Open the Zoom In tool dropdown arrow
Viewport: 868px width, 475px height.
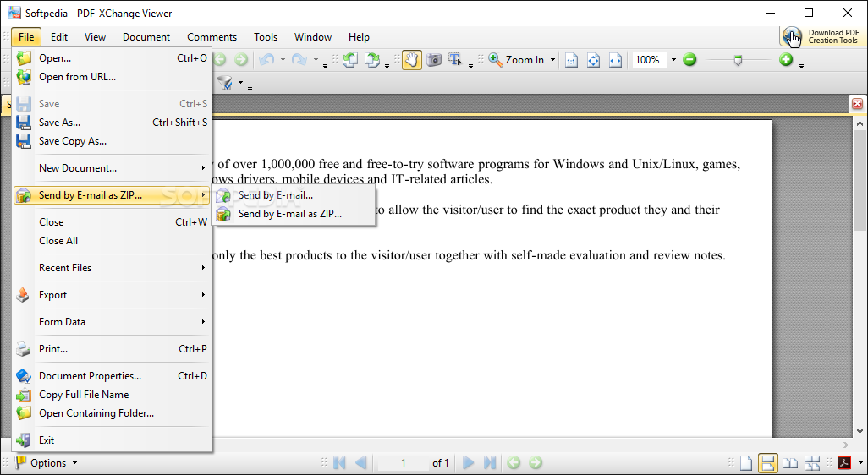coord(552,60)
